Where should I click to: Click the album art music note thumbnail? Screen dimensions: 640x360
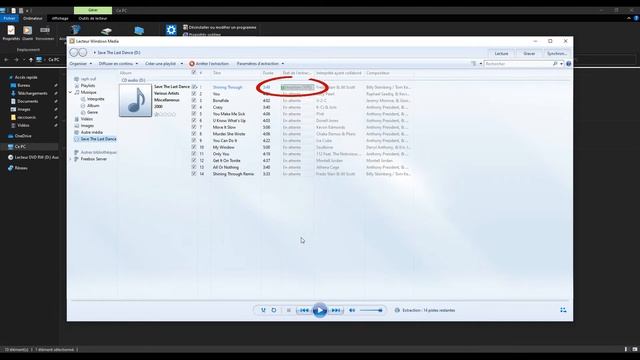(x=136, y=100)
